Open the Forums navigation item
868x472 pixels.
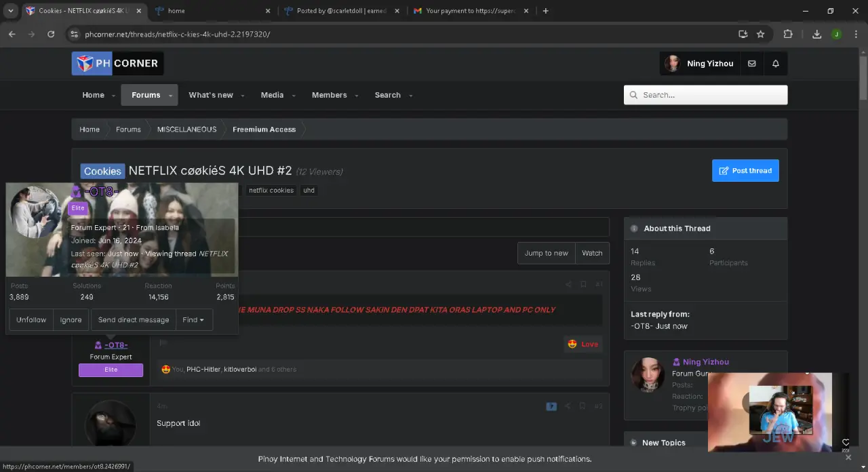click(x=146, y=95)
